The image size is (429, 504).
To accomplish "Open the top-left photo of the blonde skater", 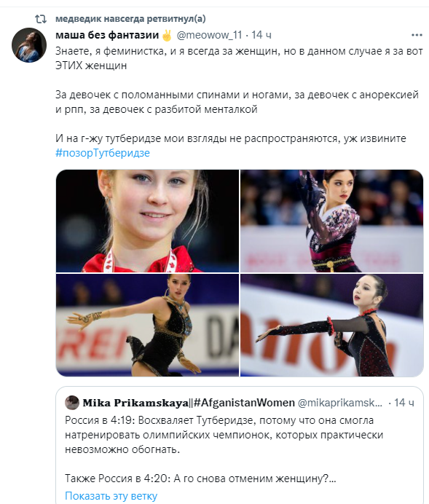I will 148,221.
